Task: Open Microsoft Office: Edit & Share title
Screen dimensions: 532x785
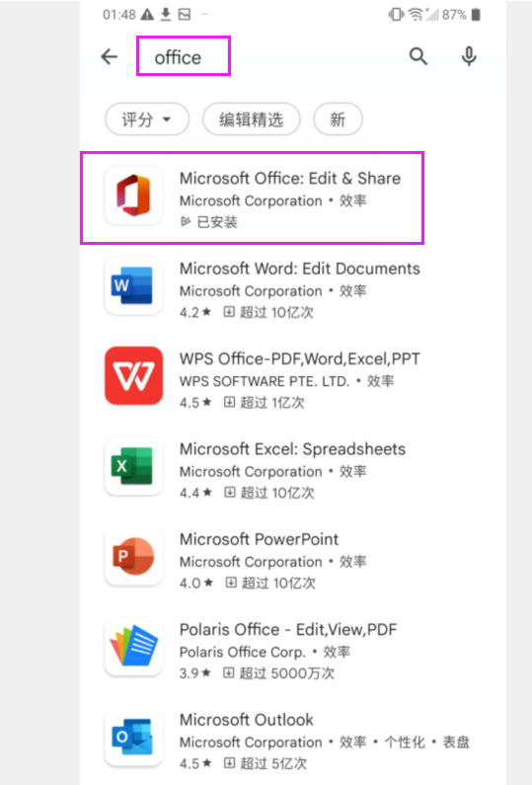Action: click(290, 178)
